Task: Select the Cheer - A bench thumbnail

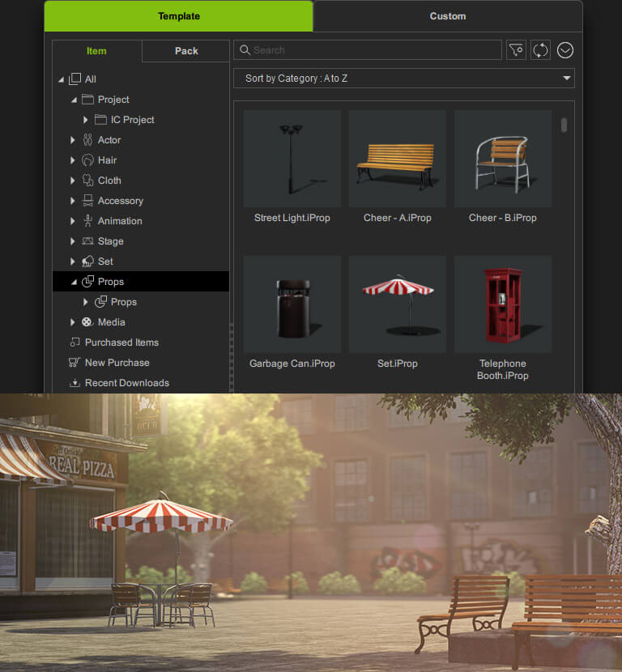Action: (x=398, y=159)
